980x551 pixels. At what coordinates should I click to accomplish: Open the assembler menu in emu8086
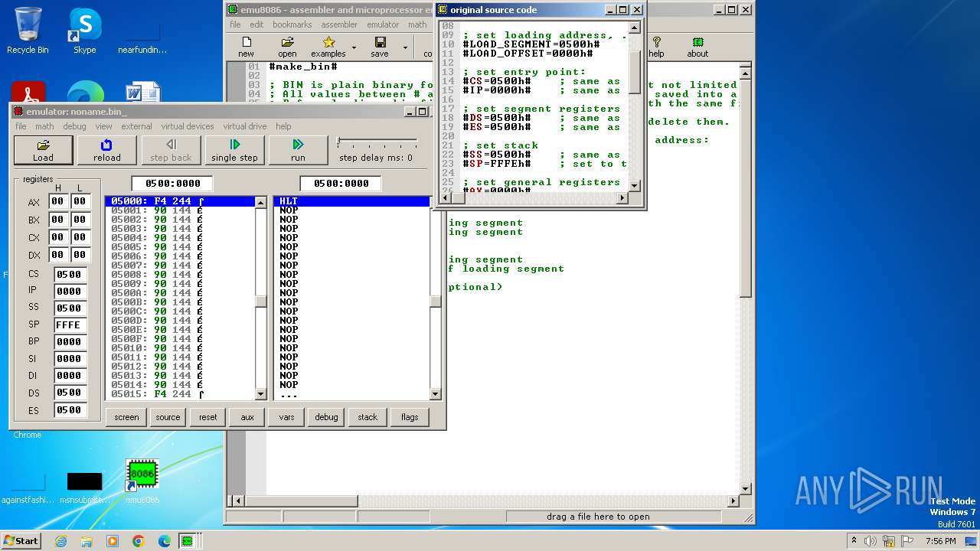[x=339, y=24]
